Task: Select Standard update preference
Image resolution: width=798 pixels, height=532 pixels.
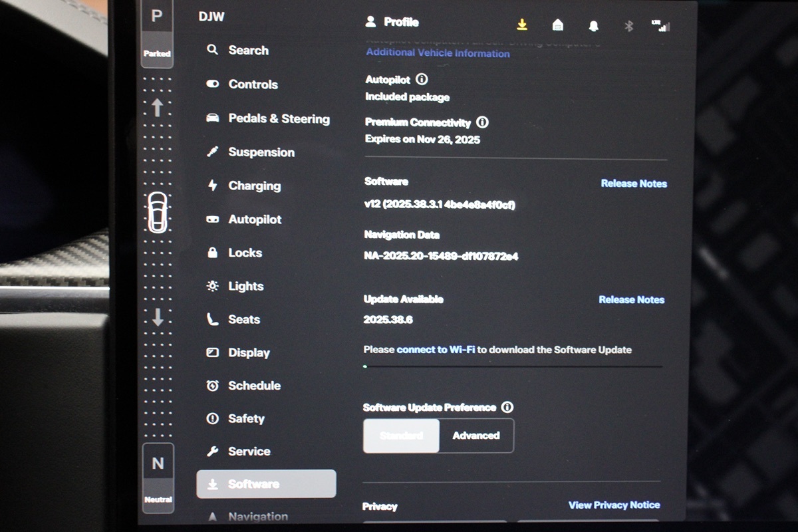Action: point(401,436)
